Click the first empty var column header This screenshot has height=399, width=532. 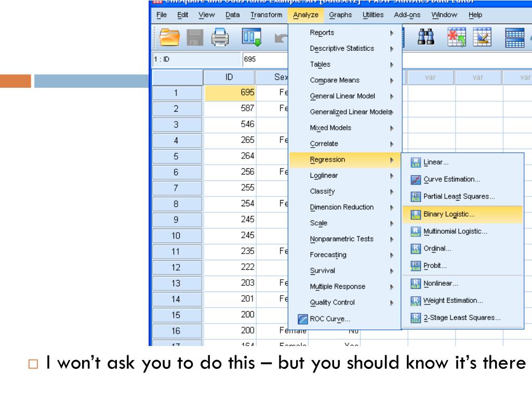pos(430,77)
